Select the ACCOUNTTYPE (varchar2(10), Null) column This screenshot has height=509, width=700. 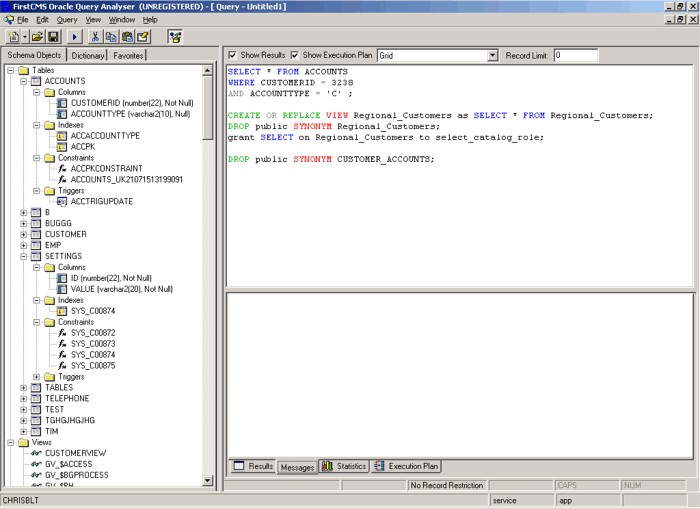coord(130,114)
